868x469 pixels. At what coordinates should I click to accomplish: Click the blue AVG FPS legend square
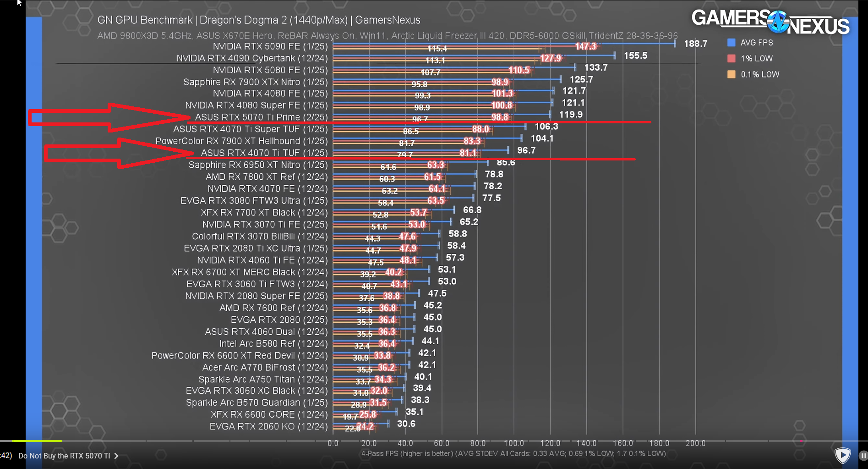point(732,43)
